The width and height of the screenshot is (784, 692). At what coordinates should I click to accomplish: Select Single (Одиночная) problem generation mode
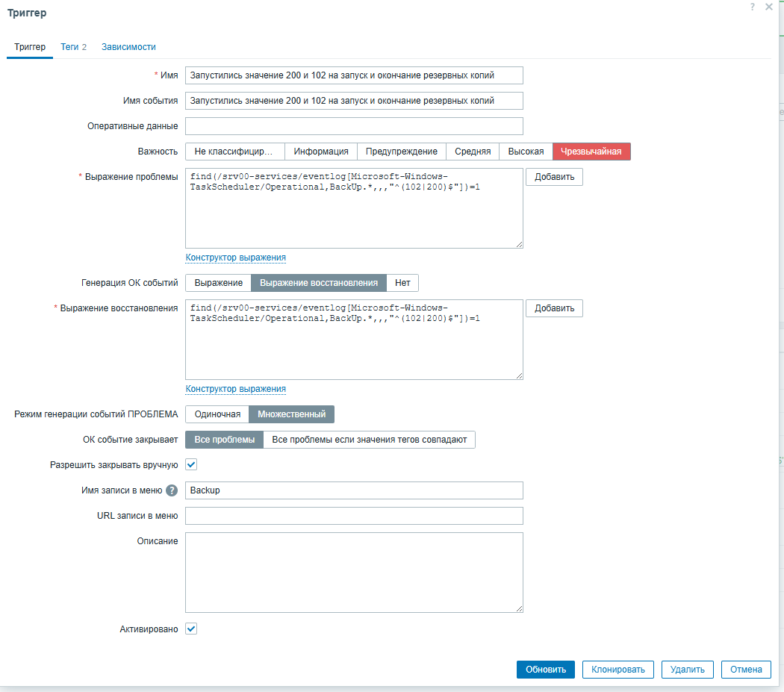[x=217, y=414]
